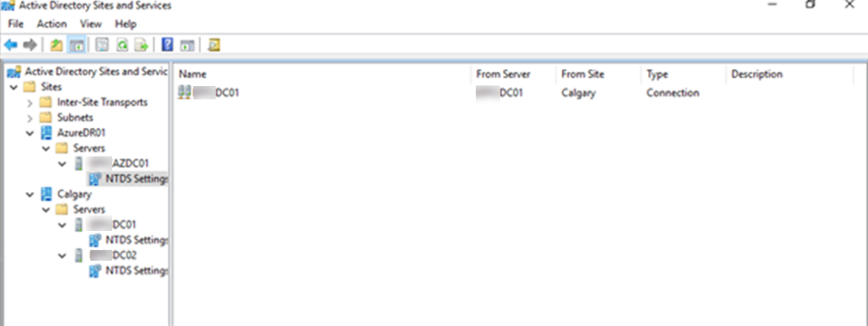Image resolution: width=868 pixels, height=326 pixels.
Task: Select the AzureDR01 site label
Action: click(81, 133)
